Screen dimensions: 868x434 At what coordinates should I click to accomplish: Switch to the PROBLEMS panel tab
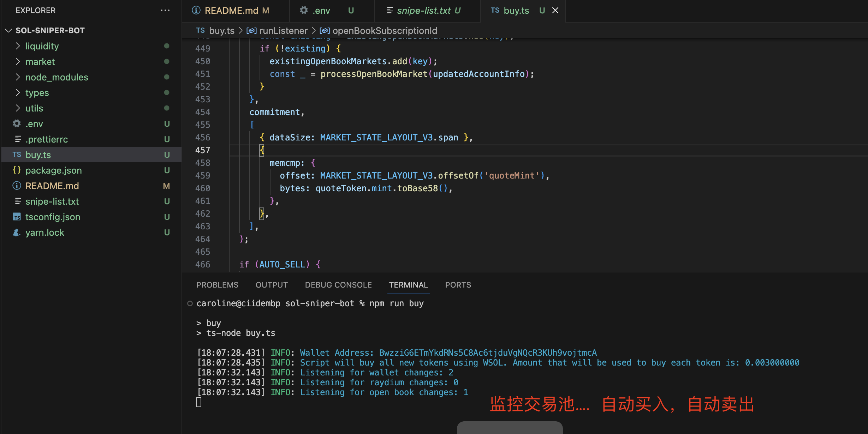pyautogui.click(x=217, y=285)
